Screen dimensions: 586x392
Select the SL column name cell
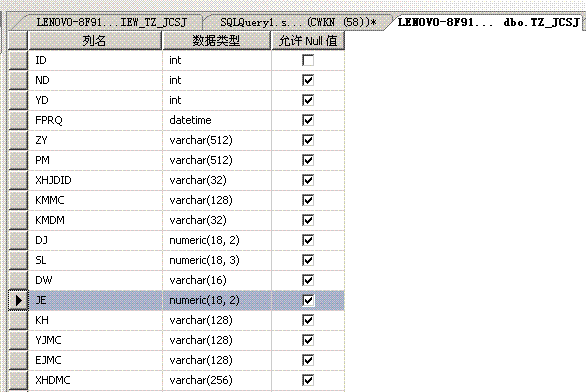95,260
